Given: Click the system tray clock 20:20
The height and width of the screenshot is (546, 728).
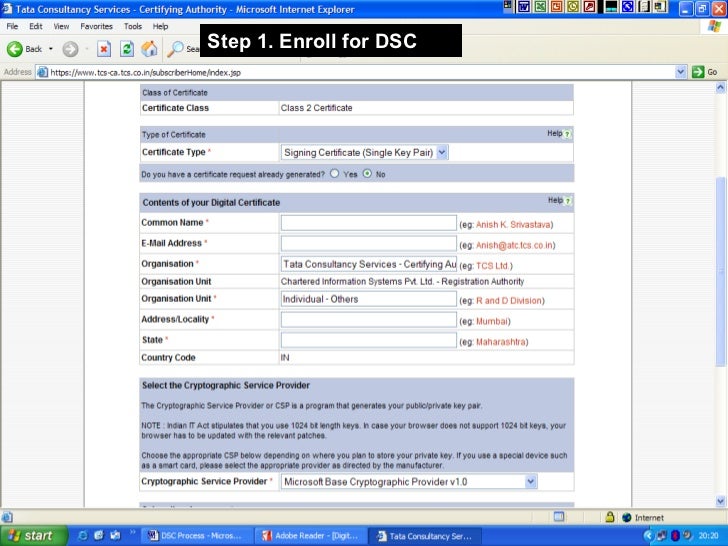Looking at the screenshot, I should [708, 536].
